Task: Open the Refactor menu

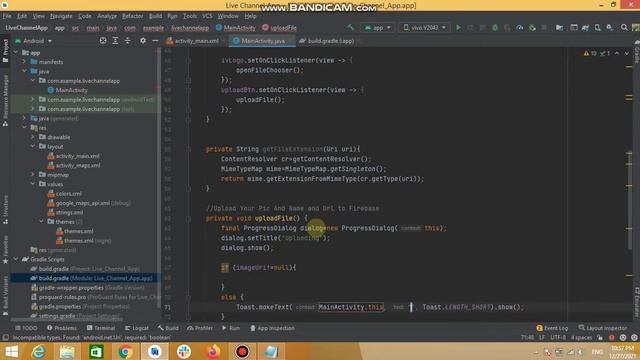Action: [133, 16]
